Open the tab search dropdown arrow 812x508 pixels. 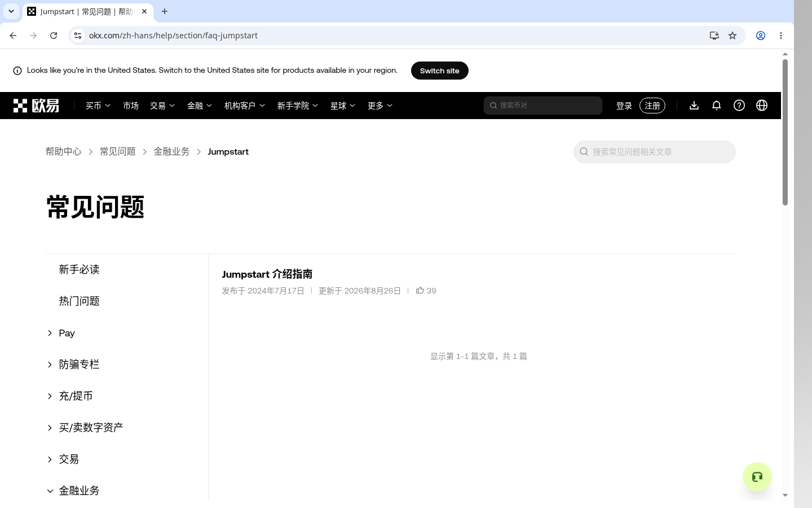(x=11, y=11)
